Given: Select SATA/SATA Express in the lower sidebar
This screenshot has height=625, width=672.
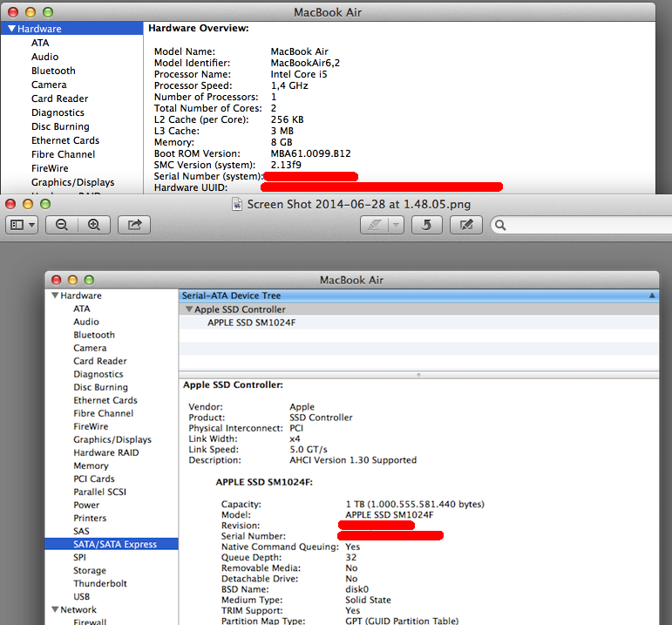Looking at the screenshot, I should point(112,544).
